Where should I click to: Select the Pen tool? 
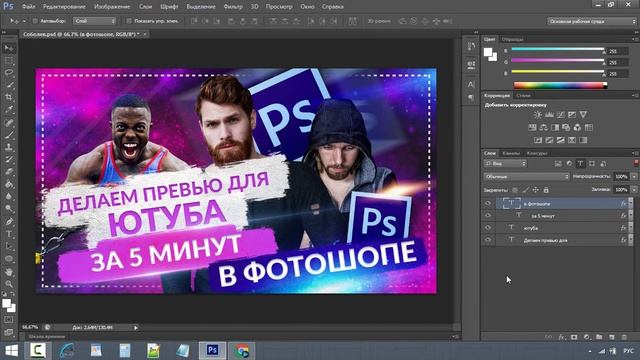coord(9,222)
